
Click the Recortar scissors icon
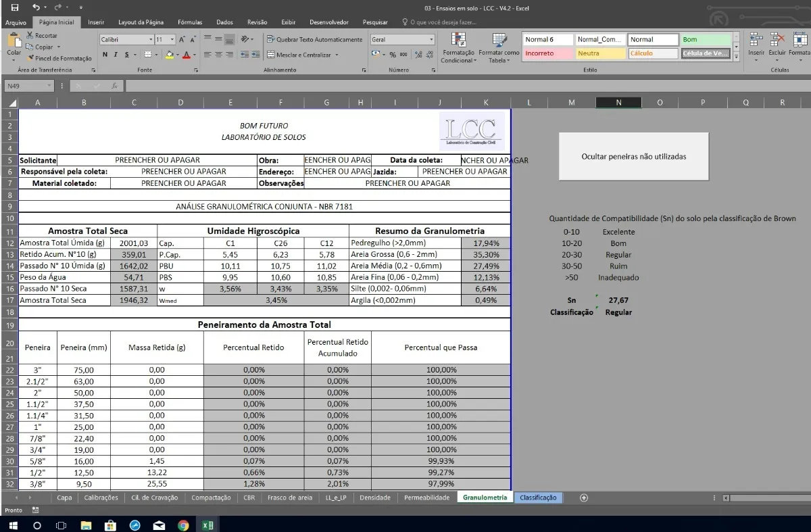point(30,36)
